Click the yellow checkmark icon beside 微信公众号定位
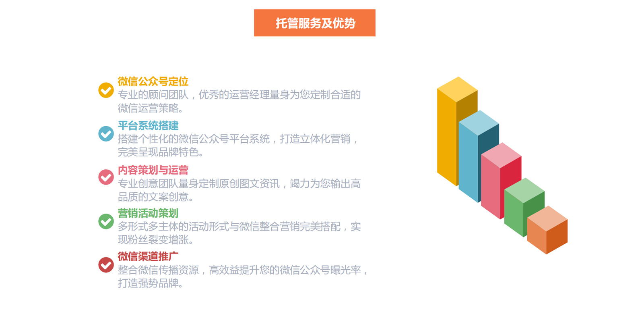 click(106, 90)
